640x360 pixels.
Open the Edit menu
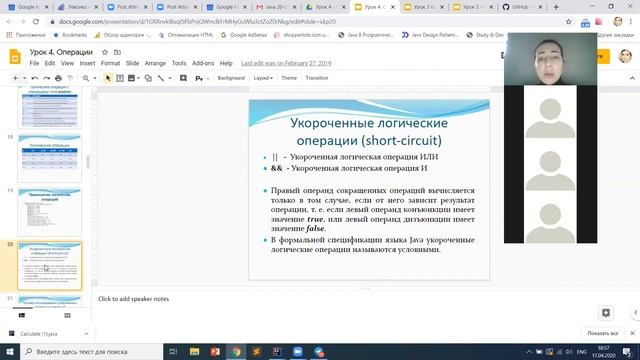pyautogui.click(x=50, y=63)
